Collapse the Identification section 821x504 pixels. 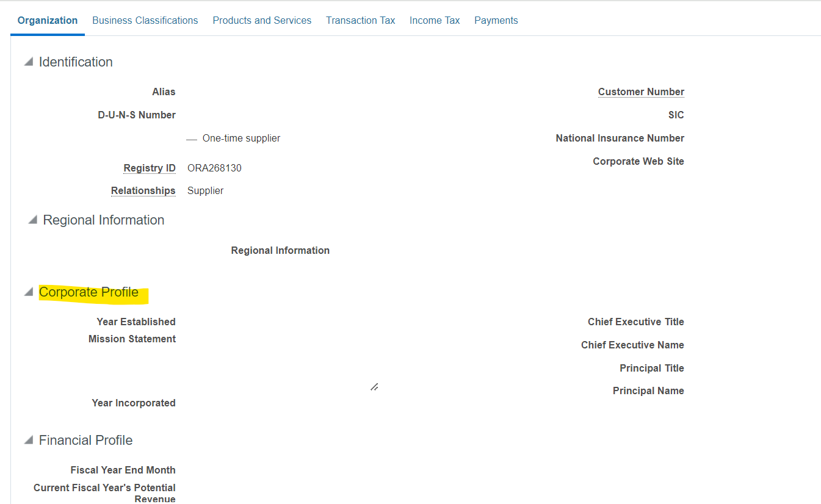point(27,61)
